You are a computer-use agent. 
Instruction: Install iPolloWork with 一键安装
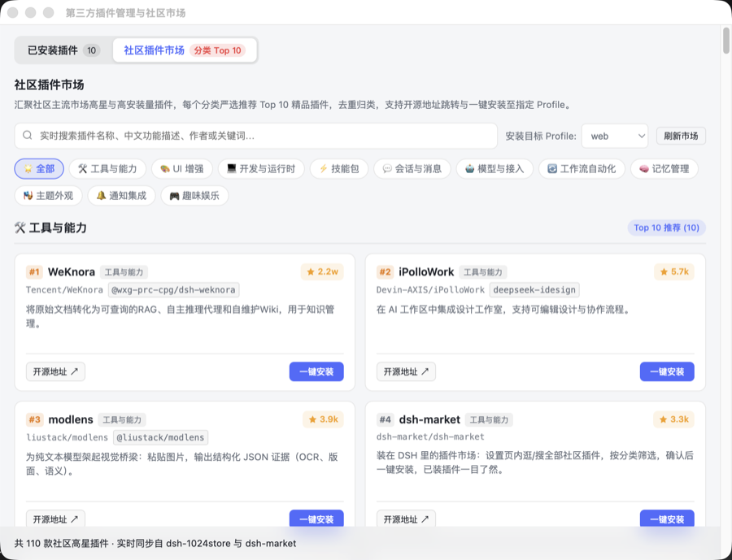(x=667, y=371)
